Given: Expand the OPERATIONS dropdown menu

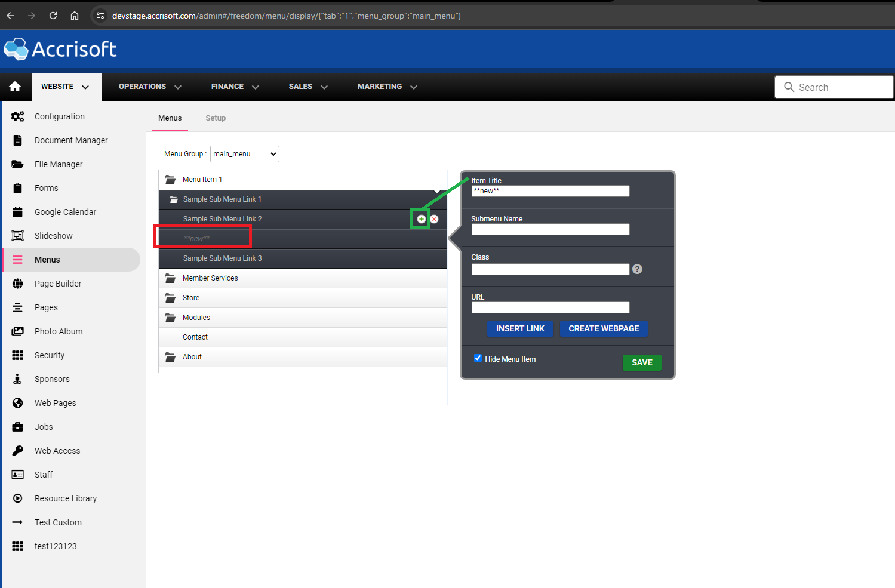Looking at the screenshot, I should coord(150,87).
